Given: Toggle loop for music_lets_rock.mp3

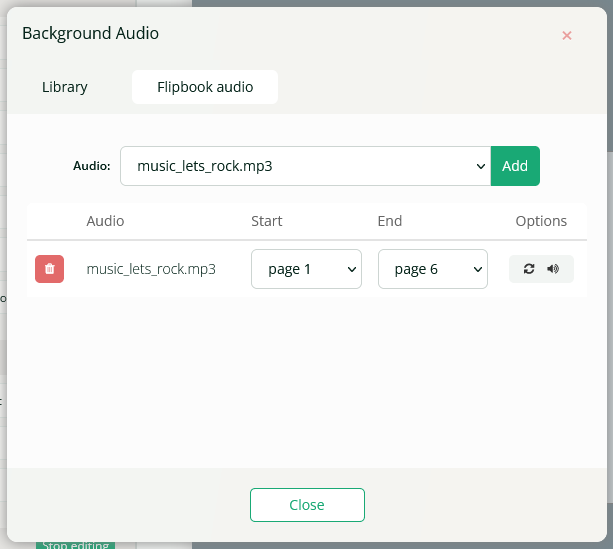Looking at the screenshot, I should click(x=529, y=269).
